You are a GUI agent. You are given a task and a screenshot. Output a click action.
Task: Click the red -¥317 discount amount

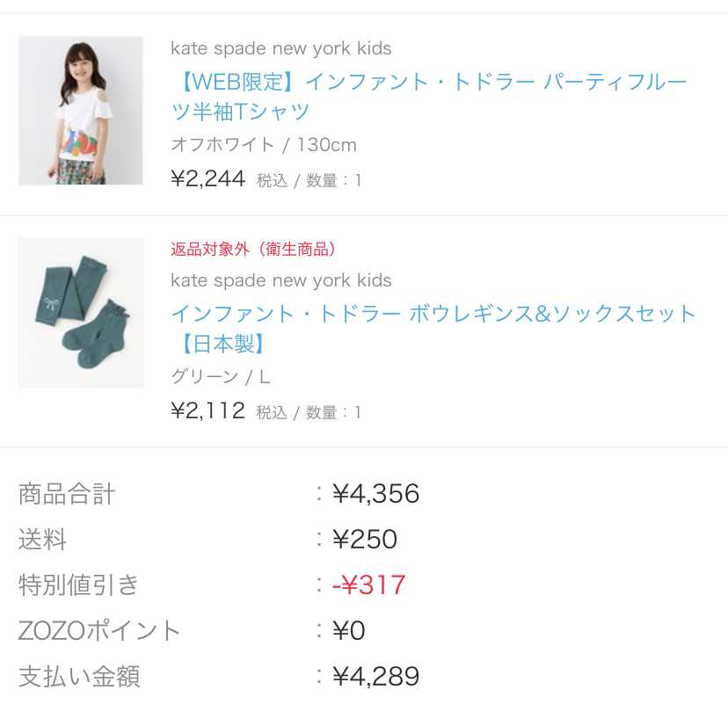[368, 585]
